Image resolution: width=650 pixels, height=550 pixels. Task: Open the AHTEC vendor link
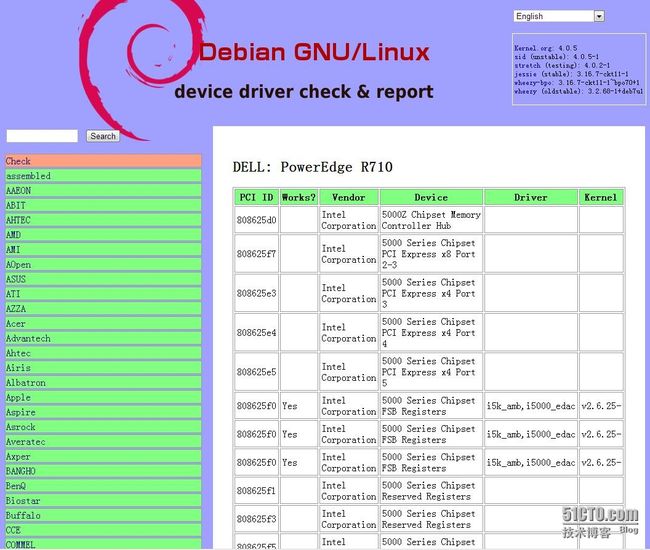[103, 220]
